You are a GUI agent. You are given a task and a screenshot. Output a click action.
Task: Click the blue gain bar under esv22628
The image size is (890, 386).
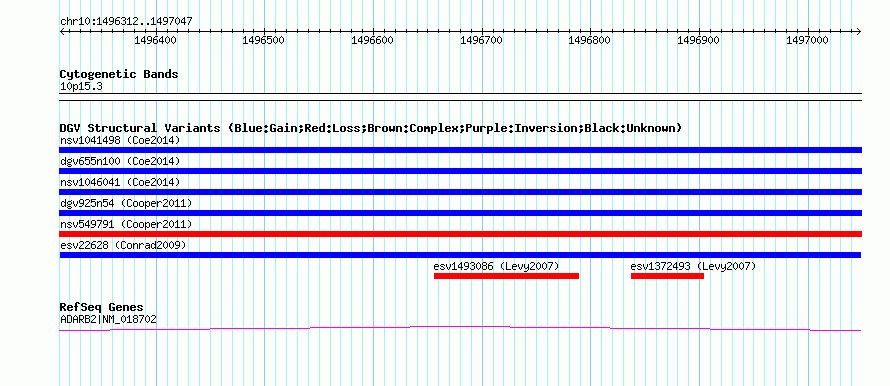(460, 255)
